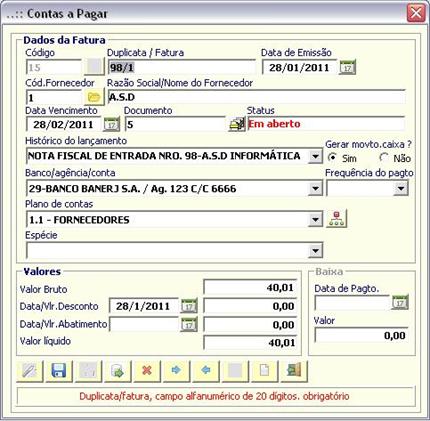Open the Data/Vlr.Desconto calendar picker
The height and width of the screenshot is (421, 430).
click(x=189, y=306)
